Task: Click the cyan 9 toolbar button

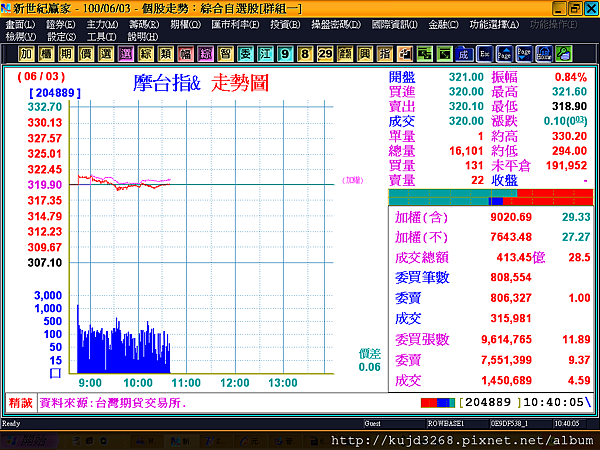Action: pos(285,54)
